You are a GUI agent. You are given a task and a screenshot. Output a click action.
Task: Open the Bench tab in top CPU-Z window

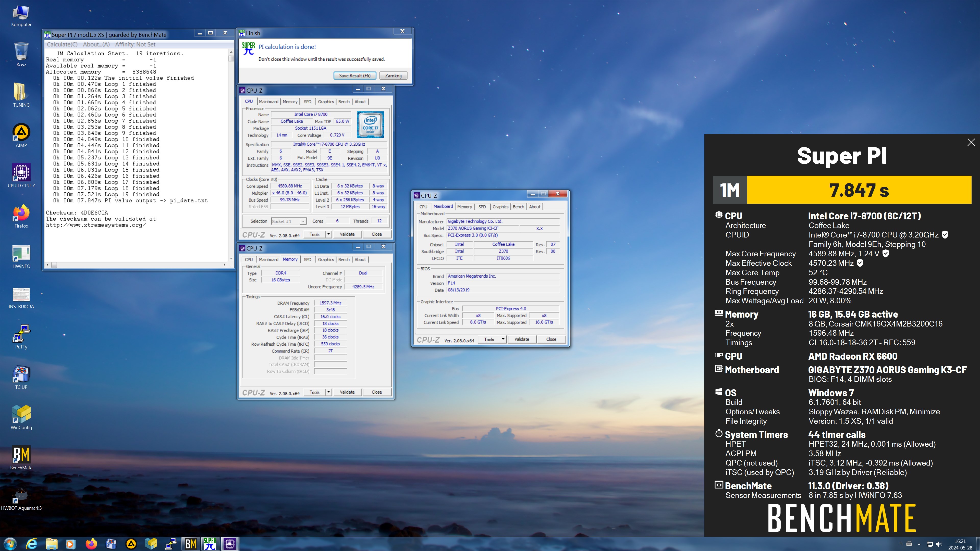coord(344,102)
